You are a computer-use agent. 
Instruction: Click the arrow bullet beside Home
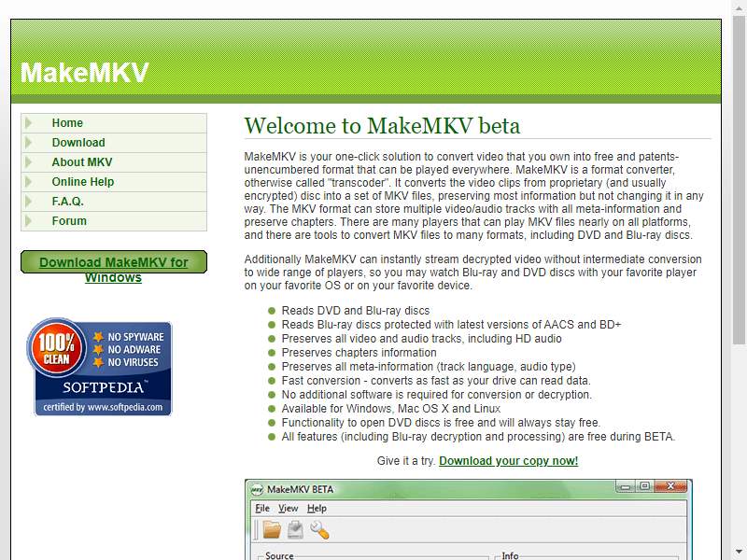29,123
